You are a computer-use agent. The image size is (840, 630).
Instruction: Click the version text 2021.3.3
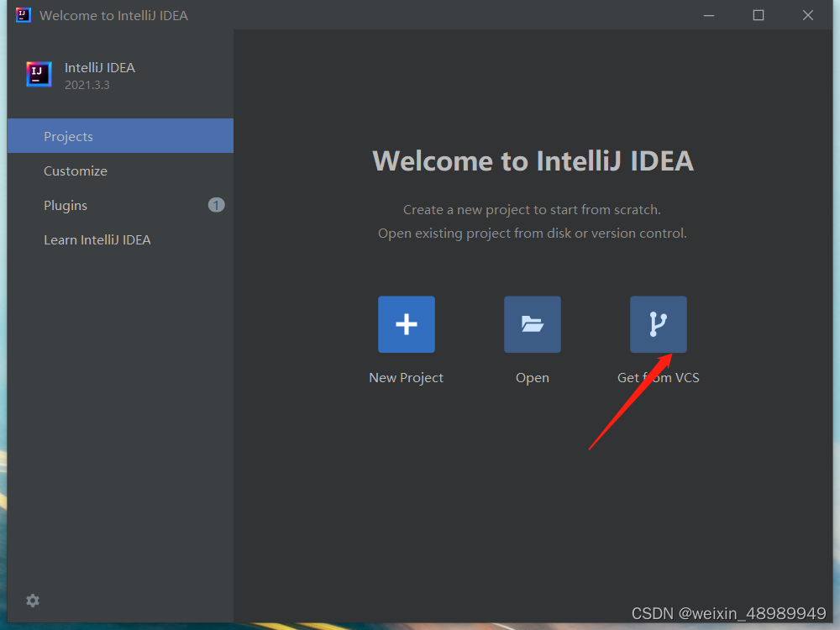click(x=87, y=85)
